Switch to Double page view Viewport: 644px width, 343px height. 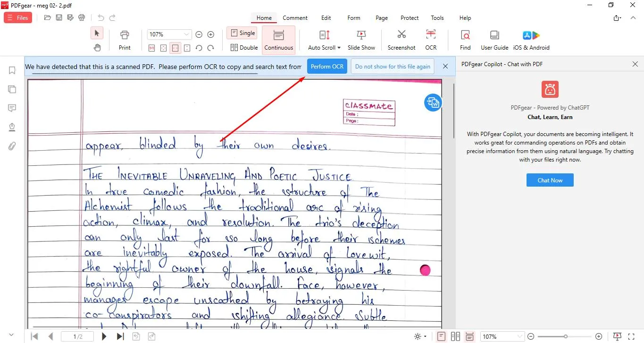point(244,47)
